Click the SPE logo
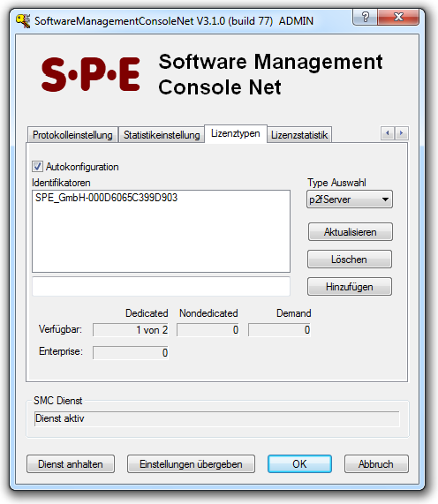This screenshot has width=438, height=504. 91,74
